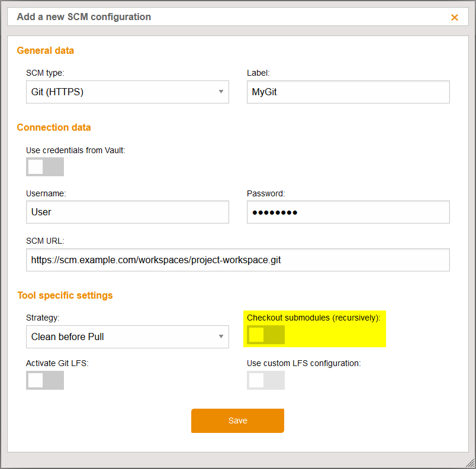The image size is (476, 469).
Task: Click the Label field containing "MyGit"
Action: point(348,92)
